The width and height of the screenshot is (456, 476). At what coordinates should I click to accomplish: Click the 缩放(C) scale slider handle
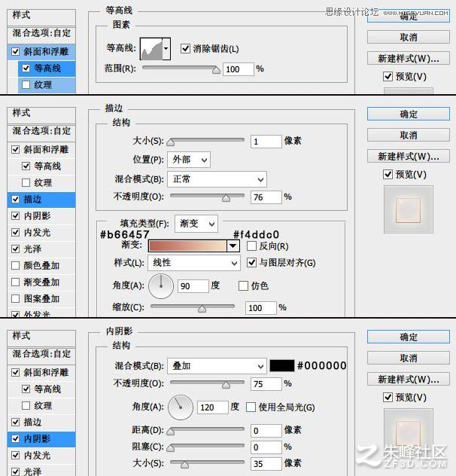click(x=202, y=309)
